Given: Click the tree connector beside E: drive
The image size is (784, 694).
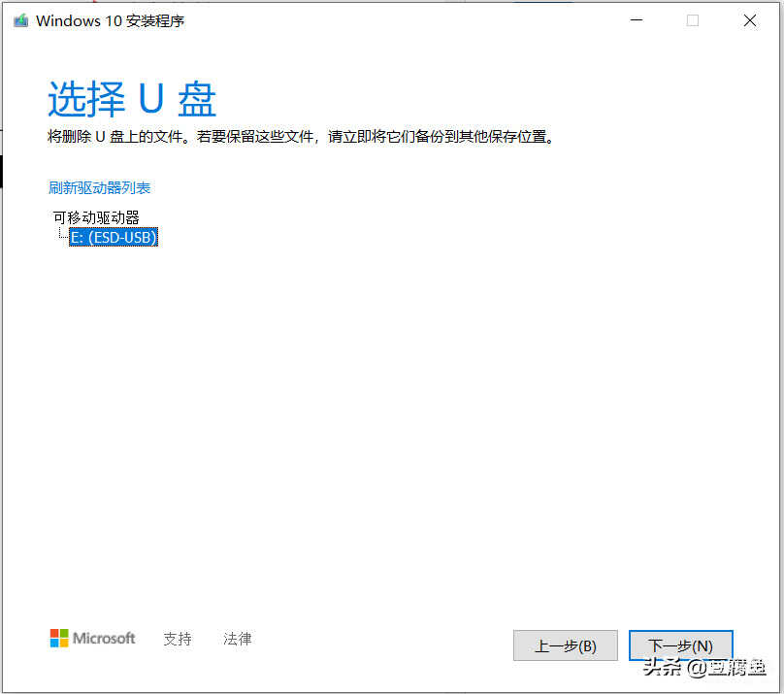Looking at the screenshot, I should [62, 235].
